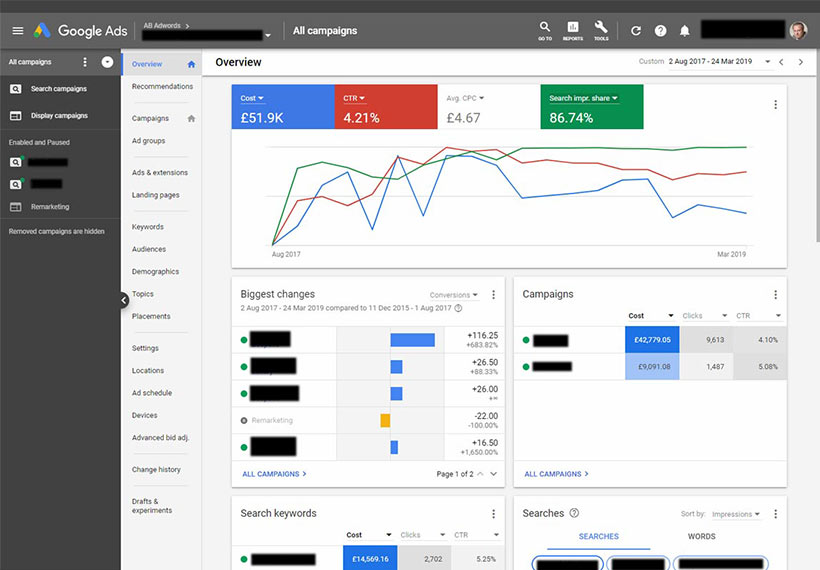Select Display campaigns in sidebar

(59, 116)
